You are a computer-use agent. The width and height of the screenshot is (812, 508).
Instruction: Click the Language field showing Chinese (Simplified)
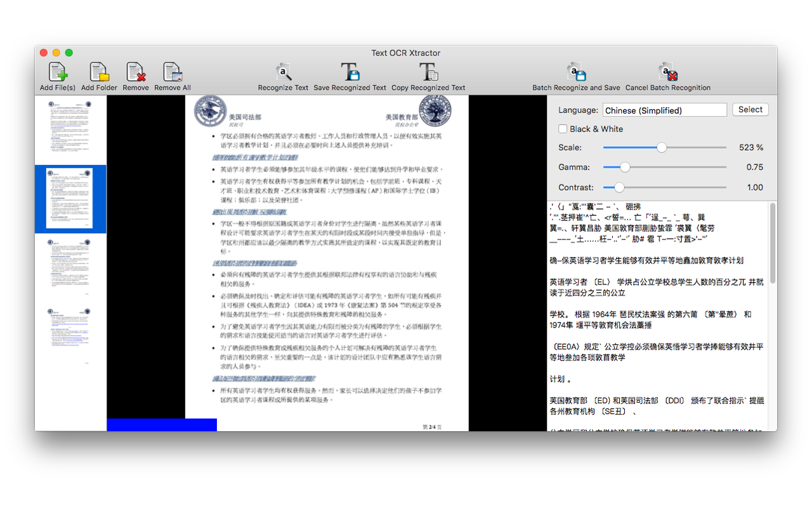click(665, 110)
